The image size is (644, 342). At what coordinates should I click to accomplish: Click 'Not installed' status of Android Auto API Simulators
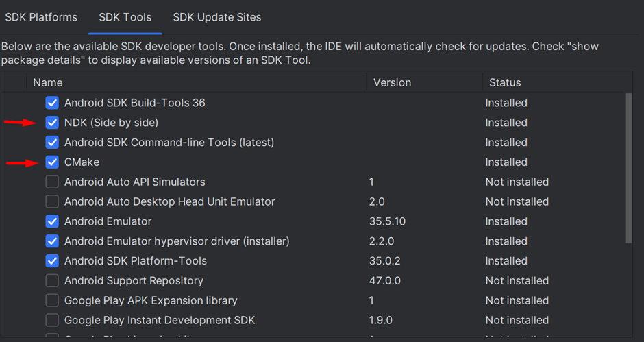517,182
